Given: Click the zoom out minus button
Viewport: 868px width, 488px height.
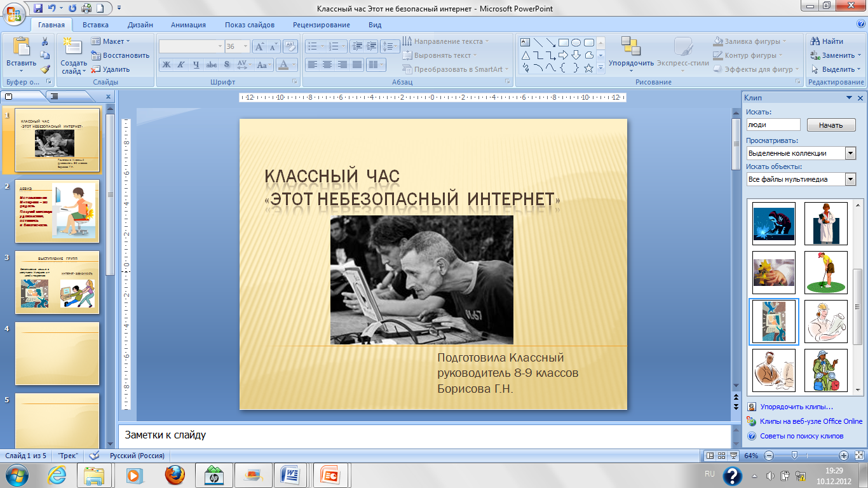Looking at the screenshot, I should [x=769, y=456].
